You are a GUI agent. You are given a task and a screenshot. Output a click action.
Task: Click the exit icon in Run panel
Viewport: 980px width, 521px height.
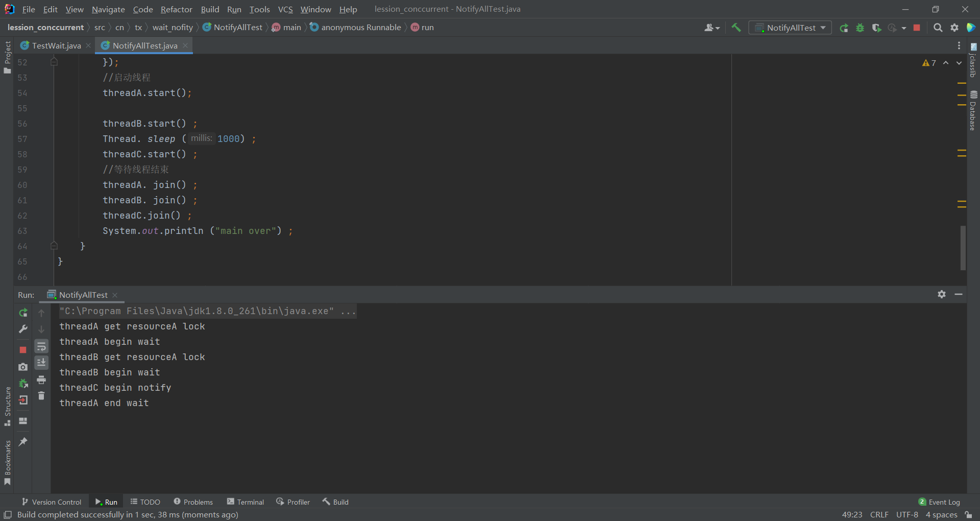pyautogui.click(x=23, y=400)
